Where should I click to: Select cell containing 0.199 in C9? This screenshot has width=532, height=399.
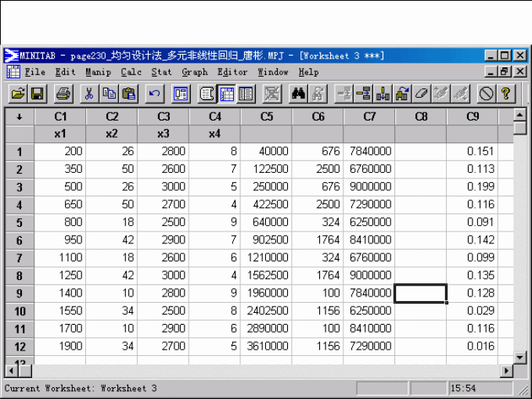[473, 187]
